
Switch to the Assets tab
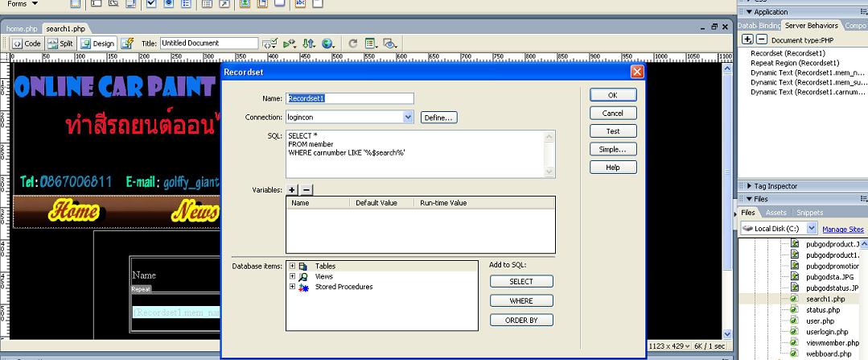click(x=775, y=212)
